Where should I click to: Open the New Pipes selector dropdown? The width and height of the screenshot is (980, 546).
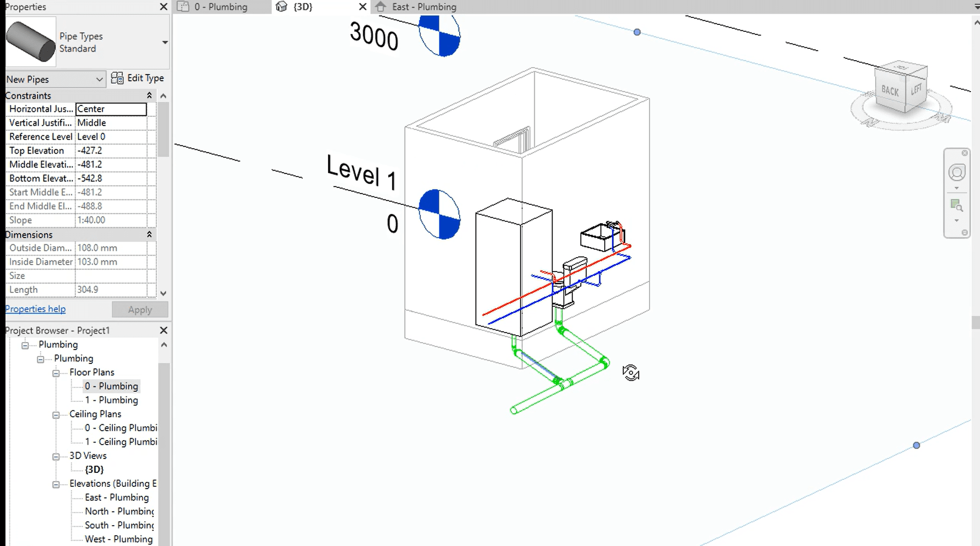point(99,79)
